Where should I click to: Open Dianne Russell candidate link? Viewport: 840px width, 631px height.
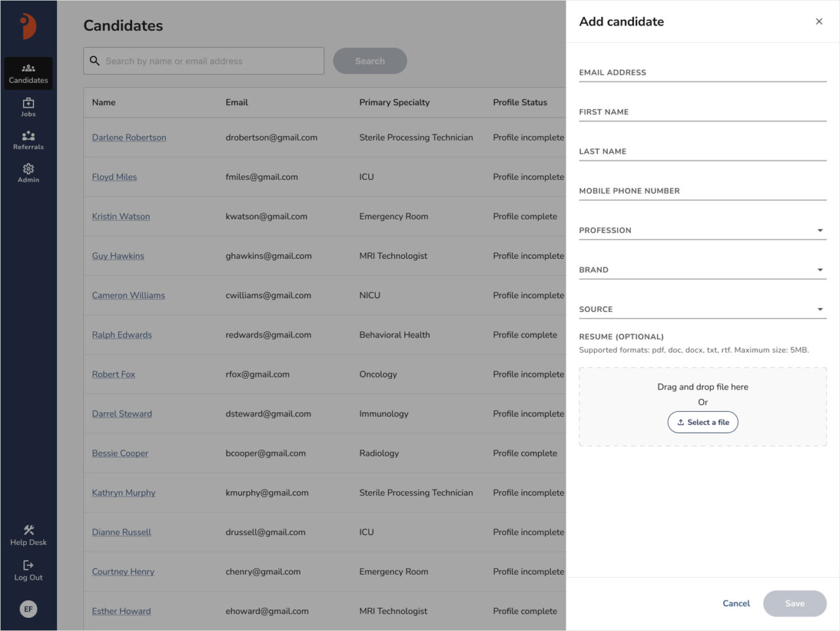(x=121, y=532)
